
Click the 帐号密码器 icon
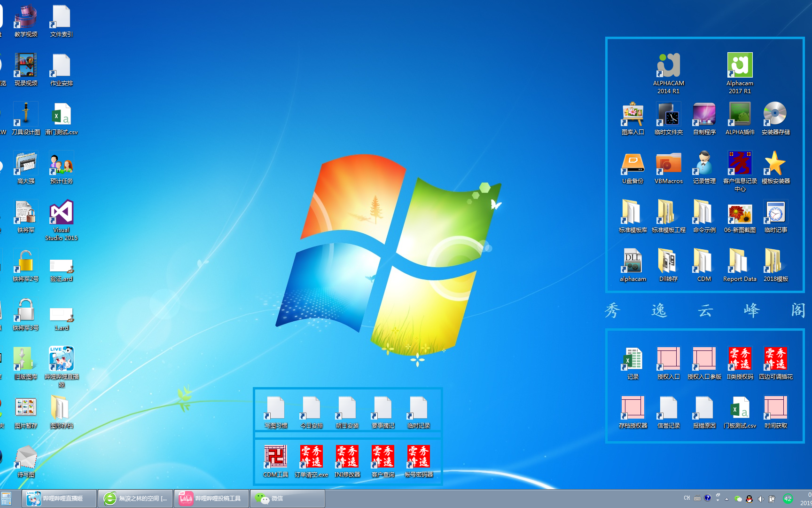point(418,461)
